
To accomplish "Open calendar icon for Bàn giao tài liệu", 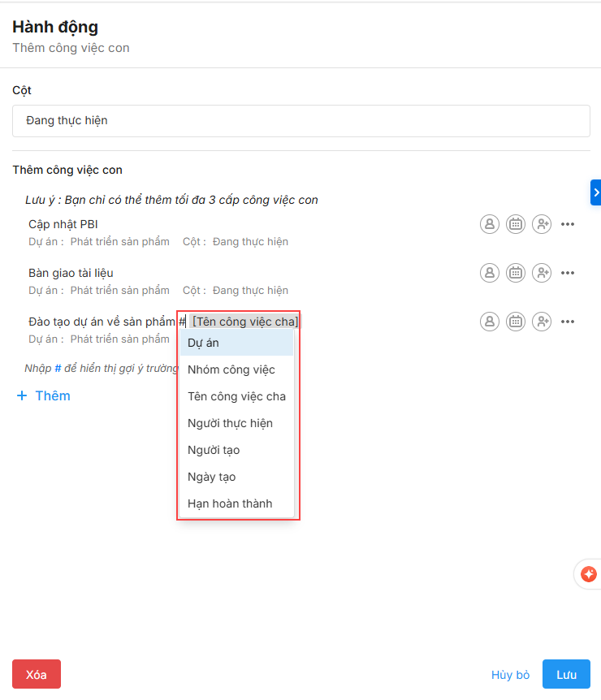I will point(515,273).
